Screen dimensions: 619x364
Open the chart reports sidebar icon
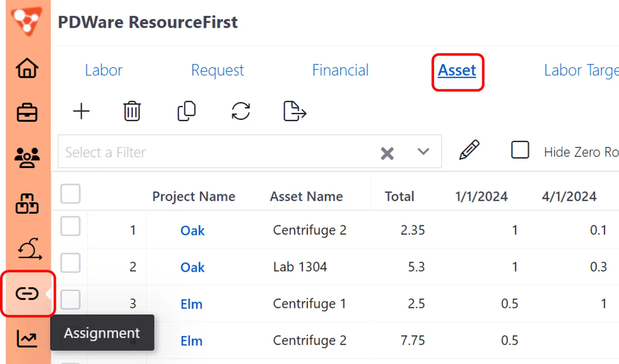pyautogui.click(x=27, y=338)
